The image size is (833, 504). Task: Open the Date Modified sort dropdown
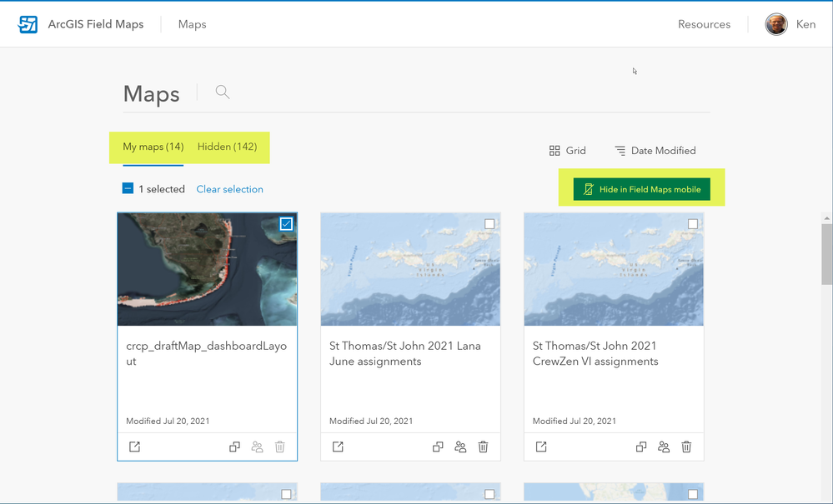click(x=655, y=151)
